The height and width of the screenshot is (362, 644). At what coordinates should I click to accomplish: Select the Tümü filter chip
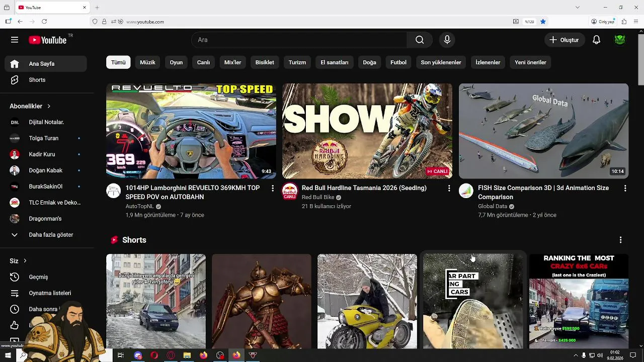click(x=118, y=62)
